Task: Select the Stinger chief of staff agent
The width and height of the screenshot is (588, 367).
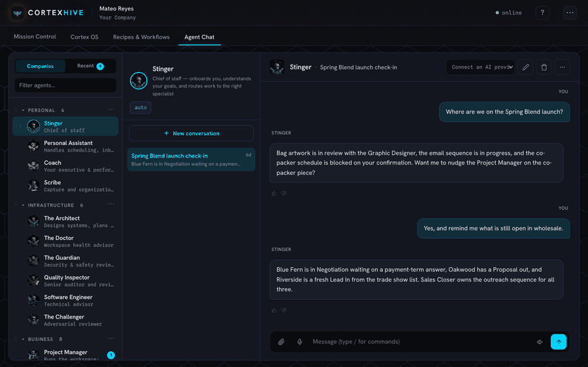Action: (x=65, y=126)
